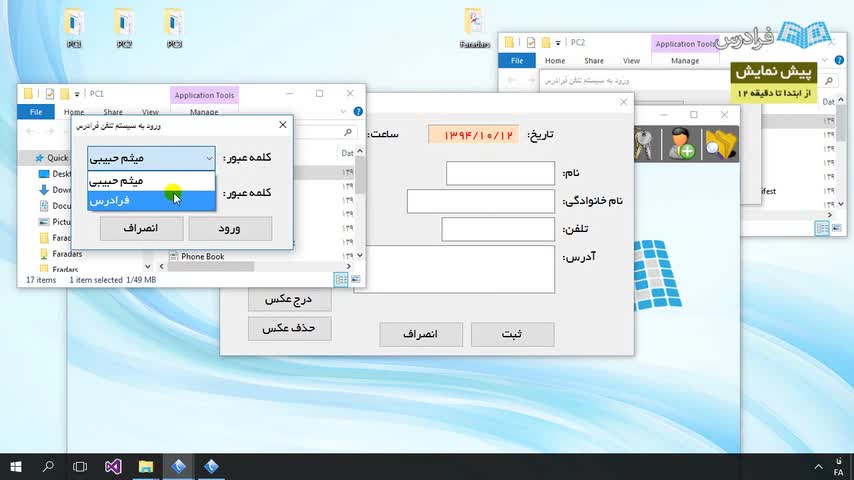The image size is (854, 480).
Task: Switch PC1 window to large icons view
Action: (x=356, y=280)
